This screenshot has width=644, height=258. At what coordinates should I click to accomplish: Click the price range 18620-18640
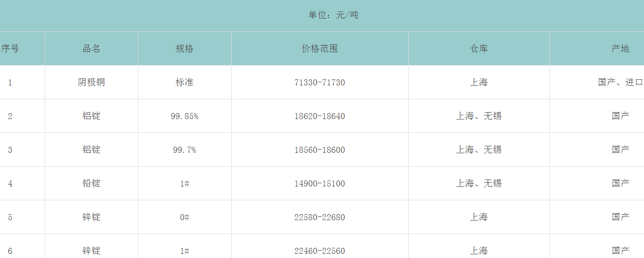pos(320,116)
